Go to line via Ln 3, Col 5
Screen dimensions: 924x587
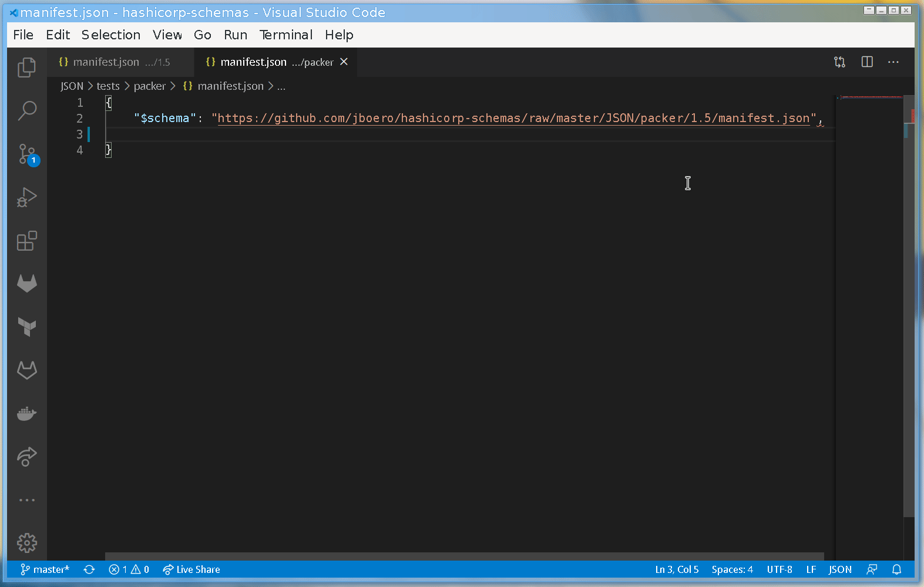677,569
